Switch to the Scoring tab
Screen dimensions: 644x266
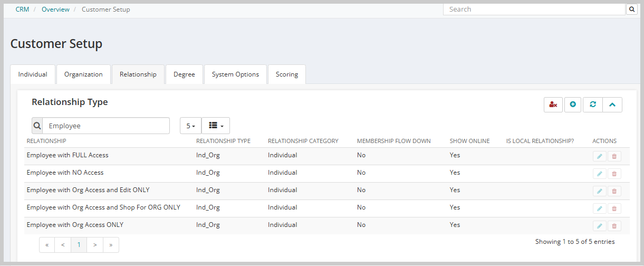(x=287, y=74)
